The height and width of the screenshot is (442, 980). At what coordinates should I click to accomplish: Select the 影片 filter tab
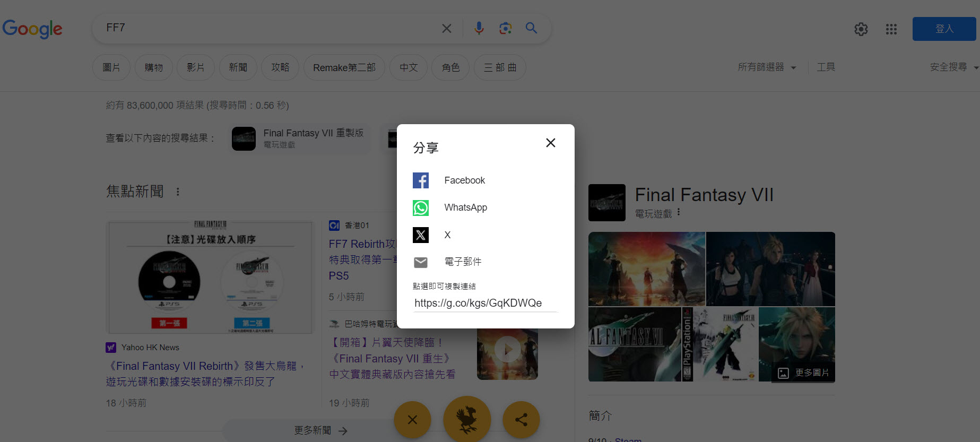[x=195, y=67]
